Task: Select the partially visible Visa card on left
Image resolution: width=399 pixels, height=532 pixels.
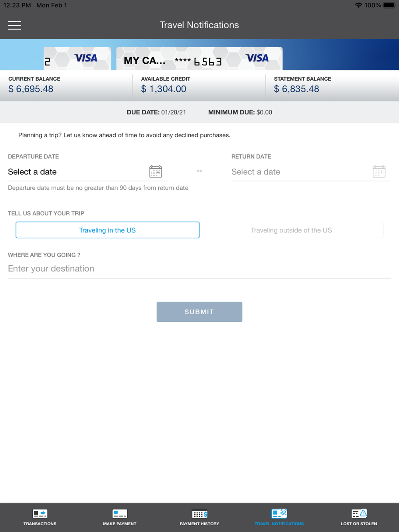Action: click(x=77, y=59)
